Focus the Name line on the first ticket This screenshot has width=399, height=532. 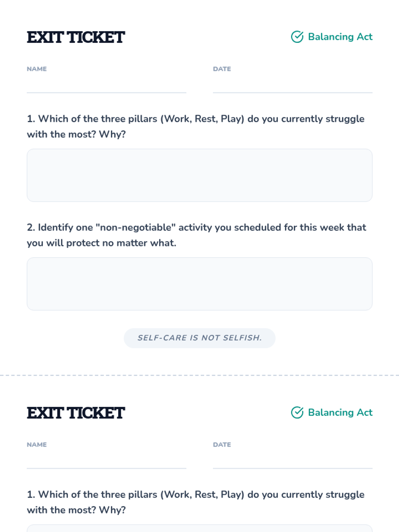click(106, 85)
